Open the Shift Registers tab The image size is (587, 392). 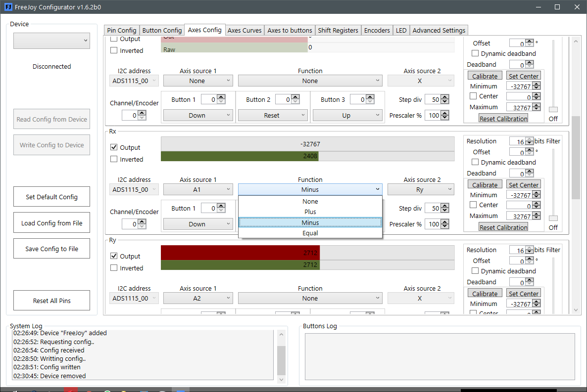[338, 30]
